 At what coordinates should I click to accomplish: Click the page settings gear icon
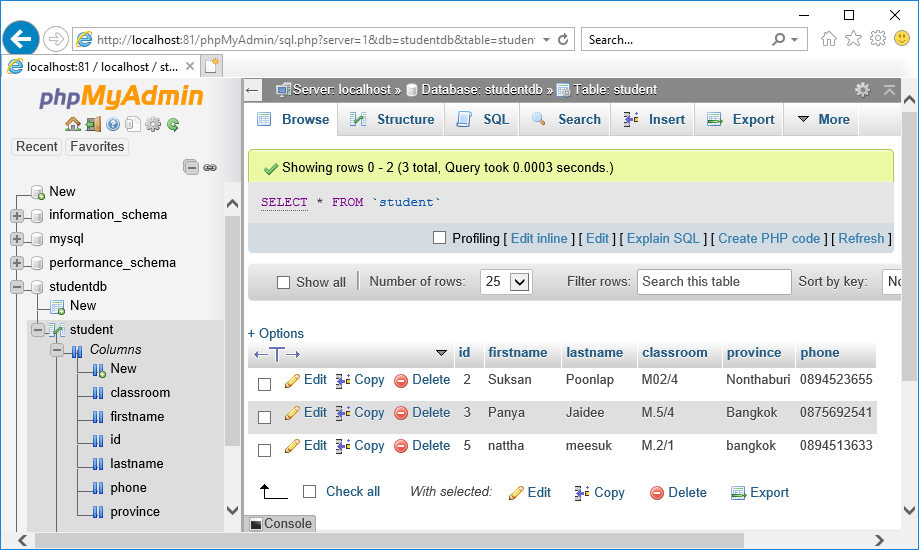pos(862,90)
